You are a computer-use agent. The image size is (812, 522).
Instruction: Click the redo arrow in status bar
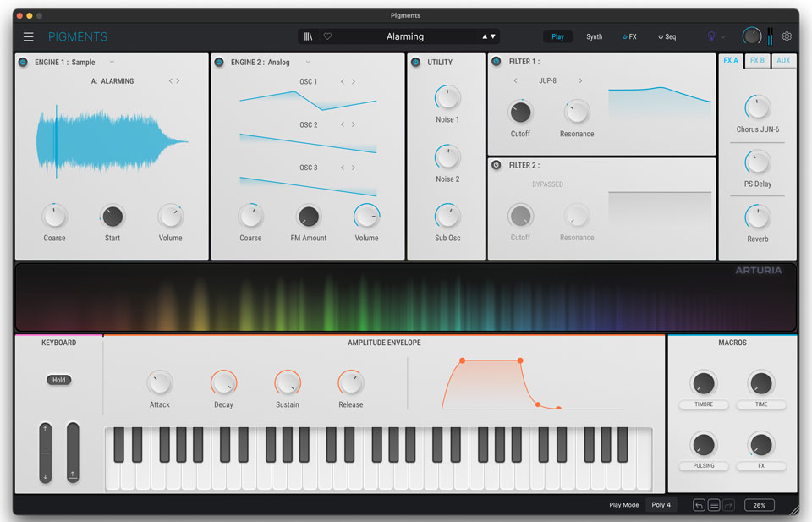coord(728,505)
